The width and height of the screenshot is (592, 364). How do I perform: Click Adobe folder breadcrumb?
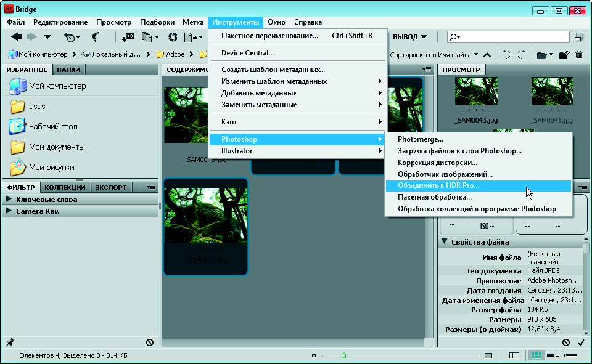[x=170, y=54]
